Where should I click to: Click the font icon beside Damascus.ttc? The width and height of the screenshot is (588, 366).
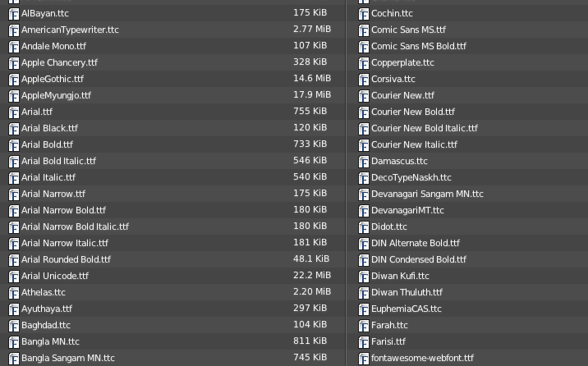pos(364,162)
